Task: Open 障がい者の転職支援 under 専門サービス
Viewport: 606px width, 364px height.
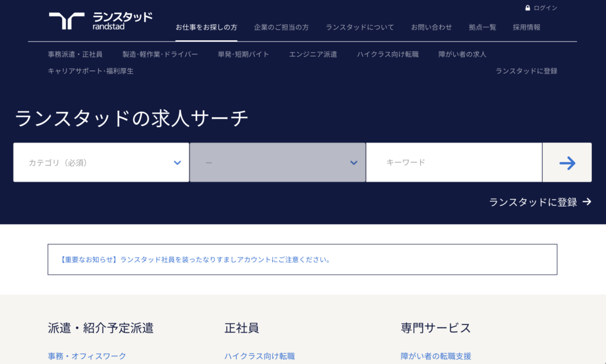Action: 436,356
